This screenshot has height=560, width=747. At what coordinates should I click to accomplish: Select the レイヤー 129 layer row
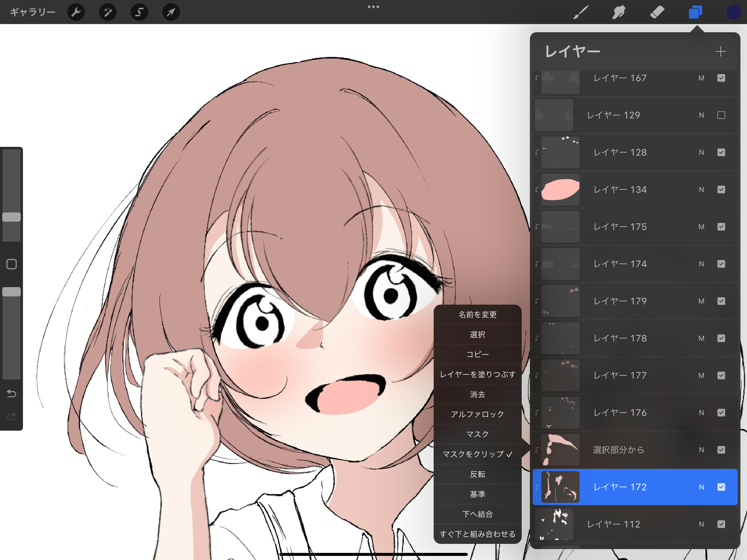635,115
